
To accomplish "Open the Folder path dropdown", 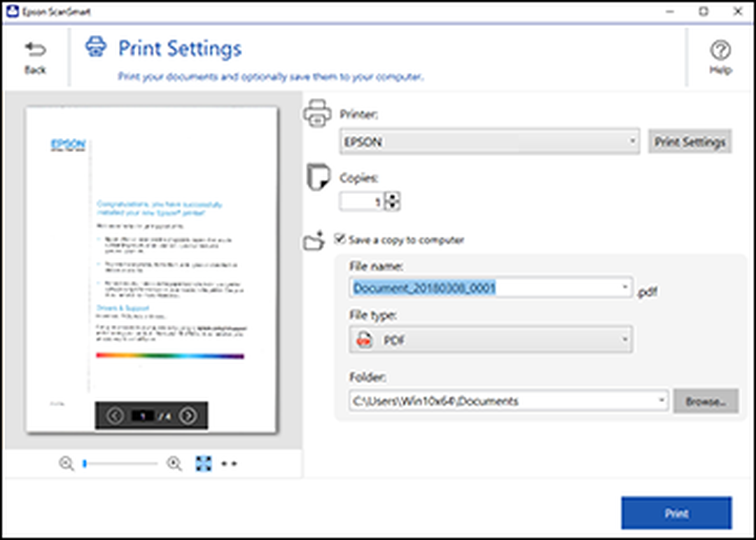I will click(509, 401).
